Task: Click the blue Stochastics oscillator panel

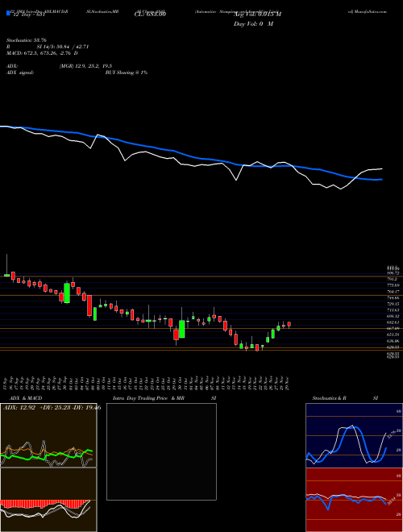Action: click(x=354, y=435)
